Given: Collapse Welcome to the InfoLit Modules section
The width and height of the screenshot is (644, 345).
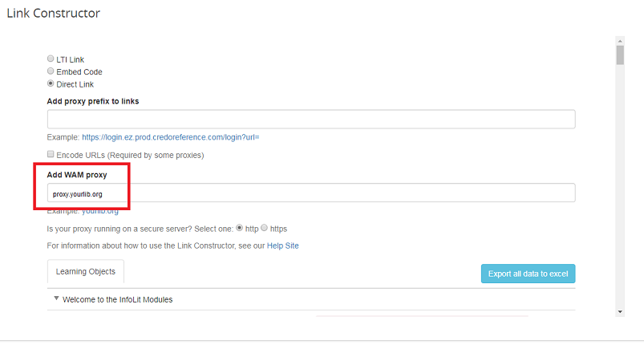Looking at the screenshot, I should [56, 298].
